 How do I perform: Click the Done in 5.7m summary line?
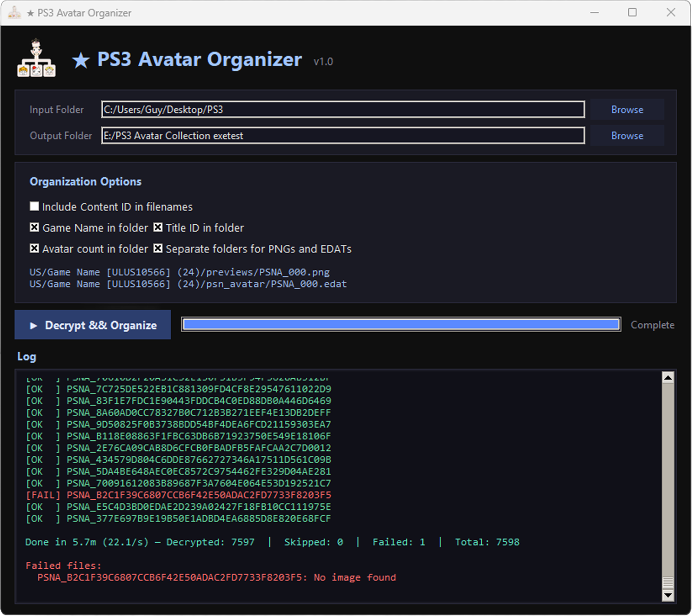(x=272, y=542)
